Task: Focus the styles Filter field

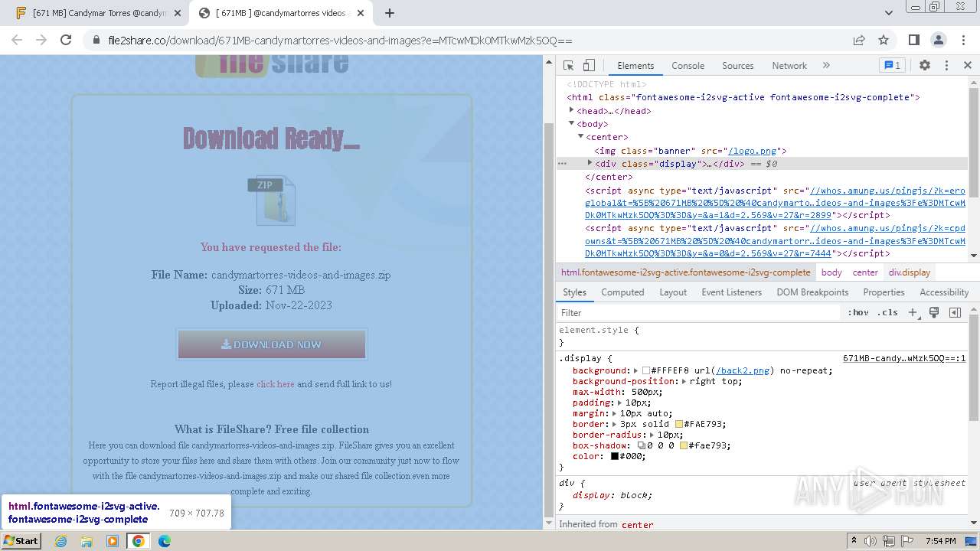Action: pyautogui.click(x=698, y=312)
